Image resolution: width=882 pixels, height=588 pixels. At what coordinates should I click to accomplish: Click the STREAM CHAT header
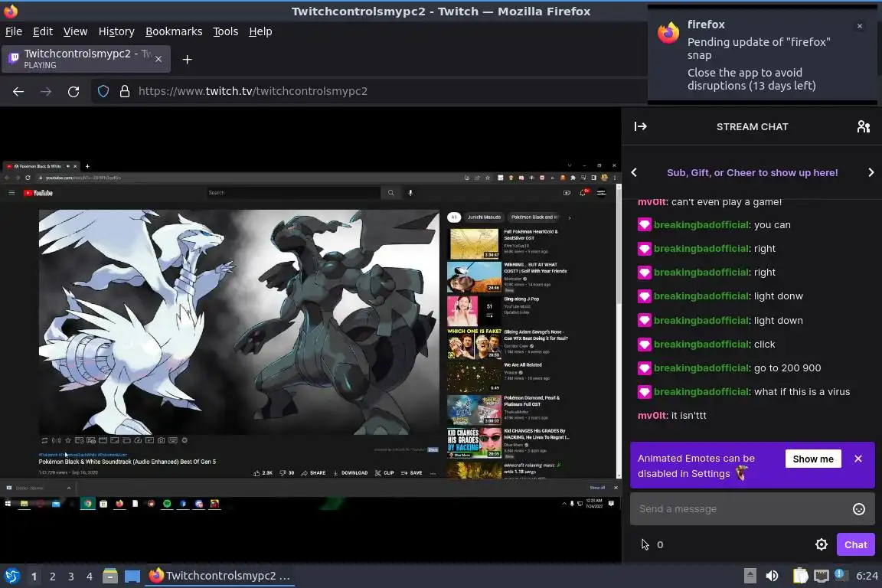click(x=752, y=126)
